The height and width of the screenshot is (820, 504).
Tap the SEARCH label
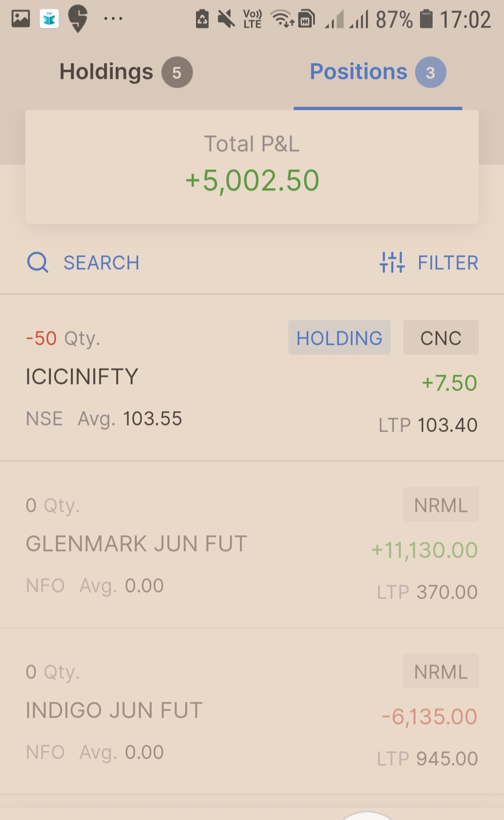[101, 263]
